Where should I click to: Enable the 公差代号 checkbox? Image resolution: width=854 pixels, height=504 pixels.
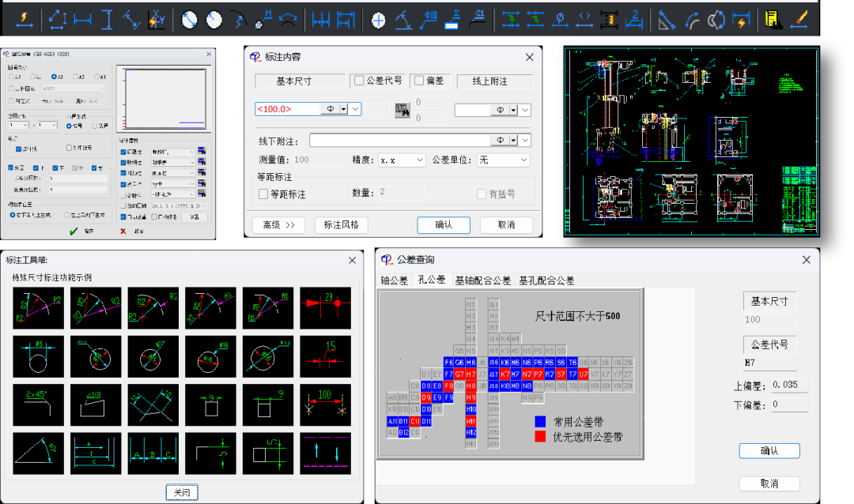[359, 81]
